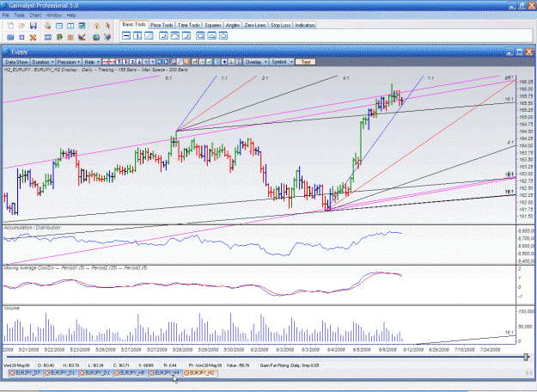
Task: Click the 166.25 price axis label
Action: [525, 82]
